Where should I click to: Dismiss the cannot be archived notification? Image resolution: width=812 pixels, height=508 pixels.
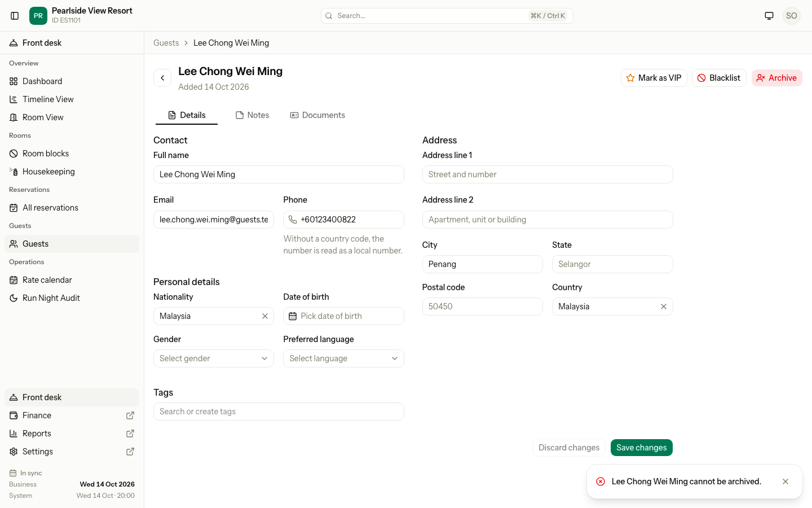click(785, 481)
